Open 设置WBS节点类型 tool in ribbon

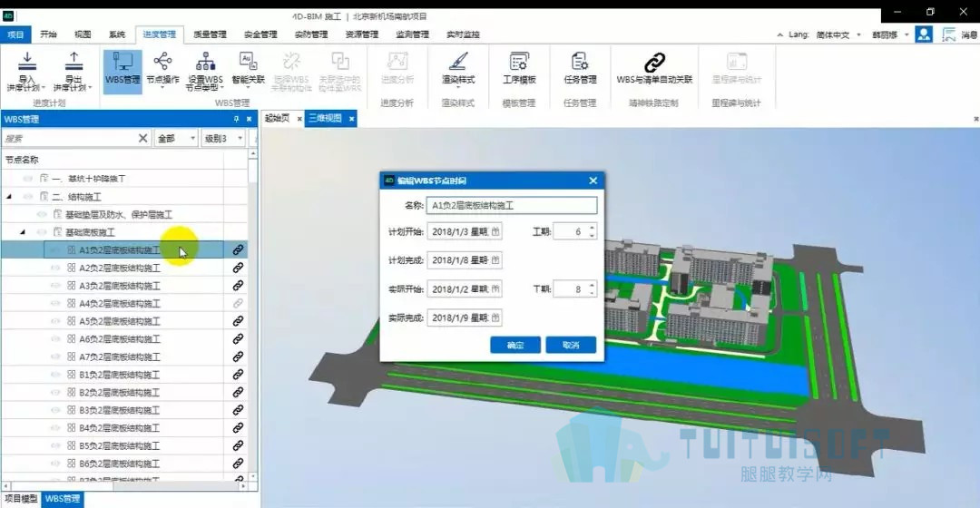[x=205, y=70]
